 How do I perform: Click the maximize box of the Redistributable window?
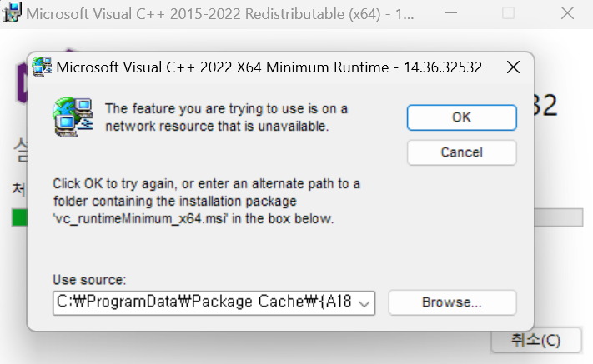(x=508, y=13)
